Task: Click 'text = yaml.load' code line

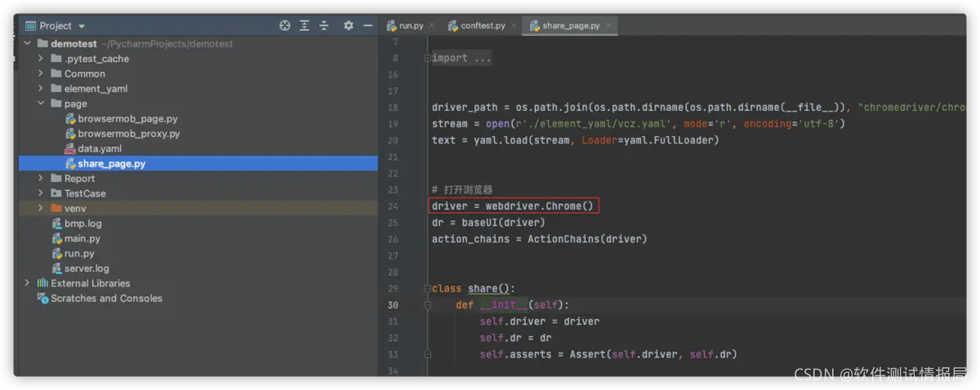Action: click(x=575, y=140)
